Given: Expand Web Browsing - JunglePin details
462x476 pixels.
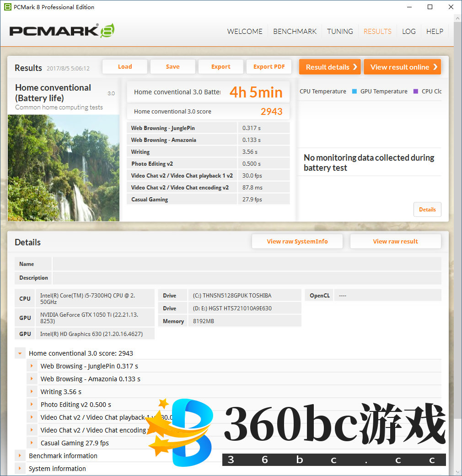Looking at the screenshot, I should 32,366.
